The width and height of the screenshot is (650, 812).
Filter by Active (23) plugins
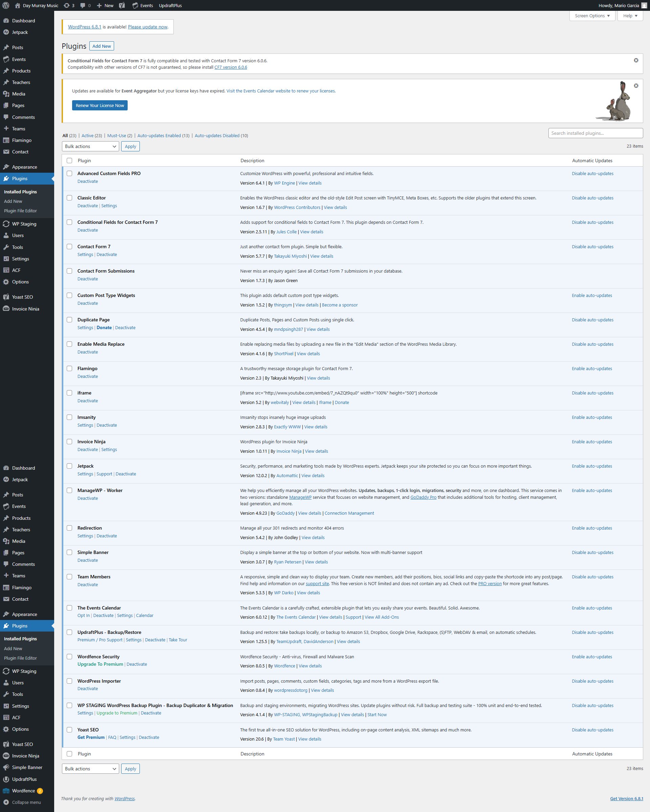[x=91, y=135]
